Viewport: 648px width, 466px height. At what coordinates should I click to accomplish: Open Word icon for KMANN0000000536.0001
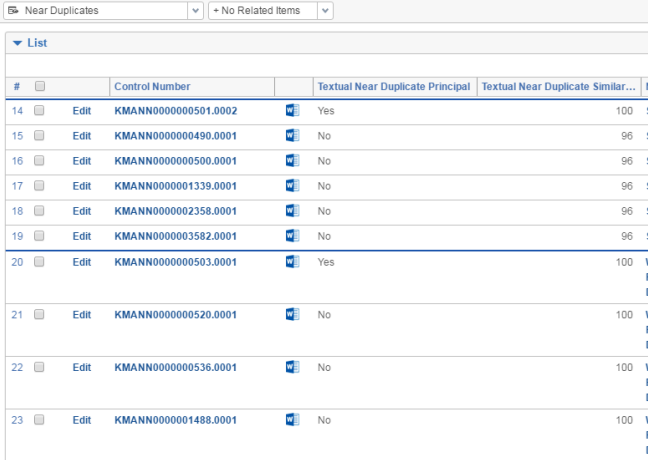pyautogui.click(x=293, y=367)
